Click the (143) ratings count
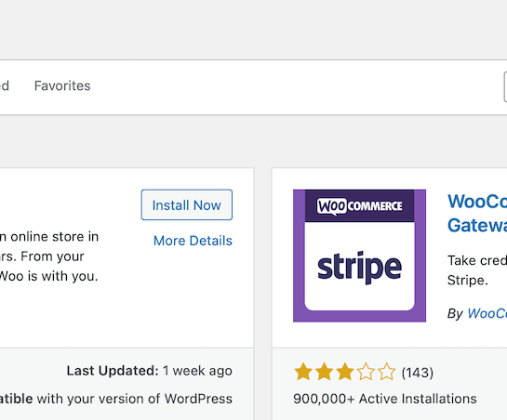The width and height of the screenshot is (507, 420). click(x=417, y=373)
